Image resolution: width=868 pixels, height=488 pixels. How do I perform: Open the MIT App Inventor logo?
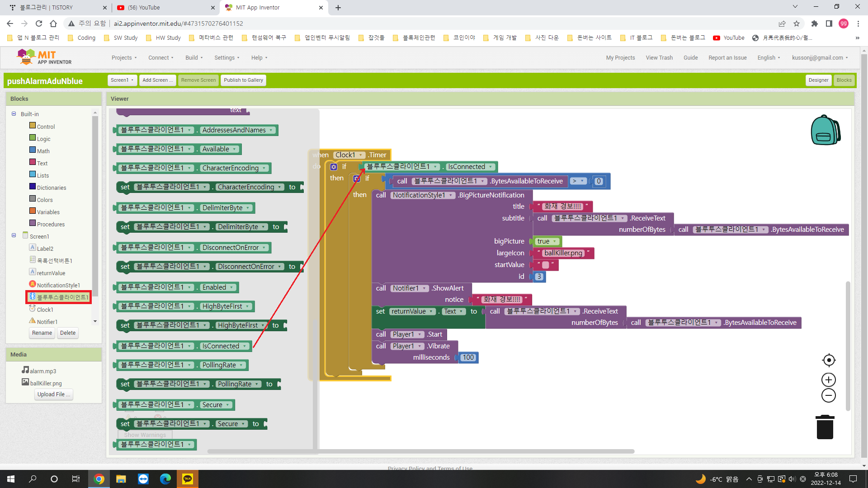(44, 57)
